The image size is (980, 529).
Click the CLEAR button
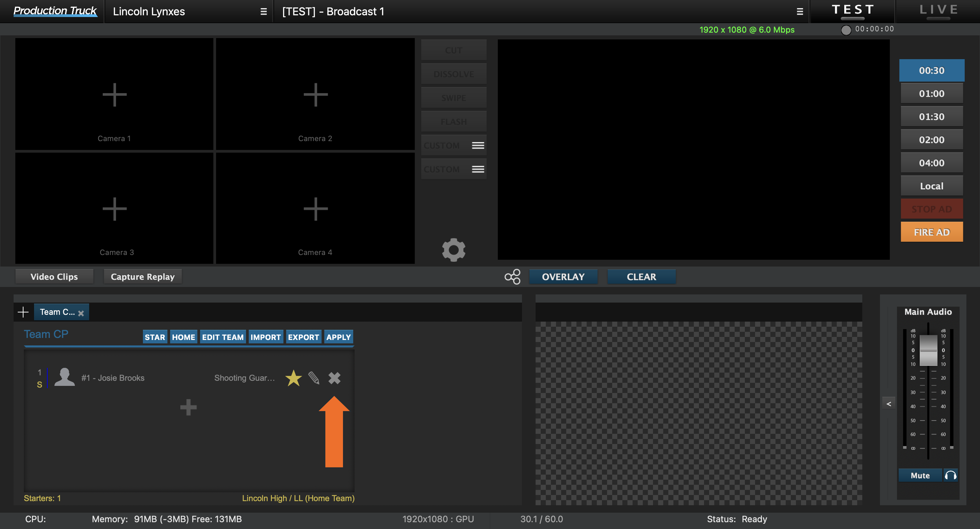[x=641, y=277]
